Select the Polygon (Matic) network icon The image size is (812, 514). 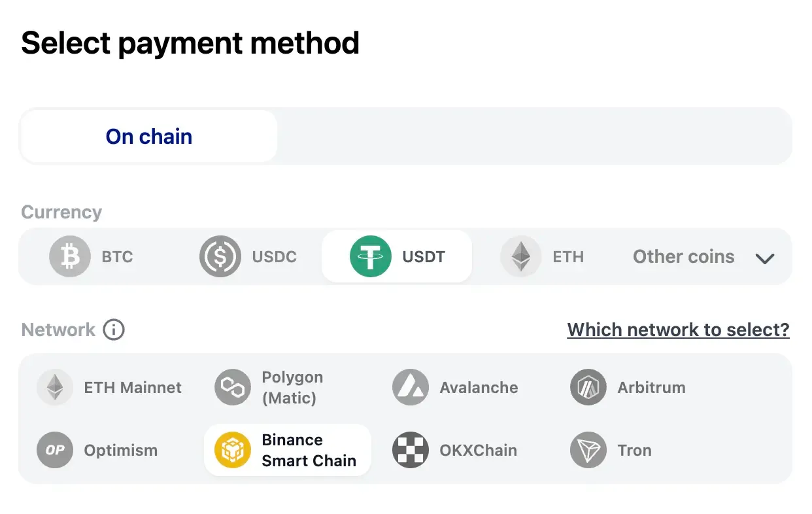pyautogui.click(x=233, y=387)
